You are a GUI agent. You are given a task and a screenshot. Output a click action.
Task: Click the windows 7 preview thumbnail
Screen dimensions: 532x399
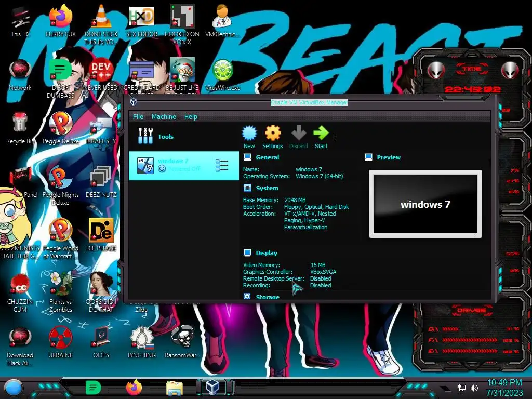tap(425, 204)
